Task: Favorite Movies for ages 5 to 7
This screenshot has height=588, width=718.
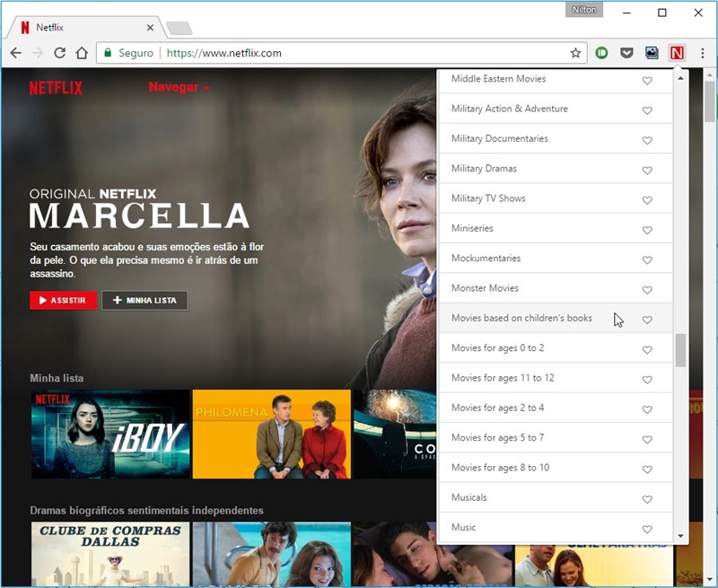Action: pyautogui.click(x=647, y=440)
